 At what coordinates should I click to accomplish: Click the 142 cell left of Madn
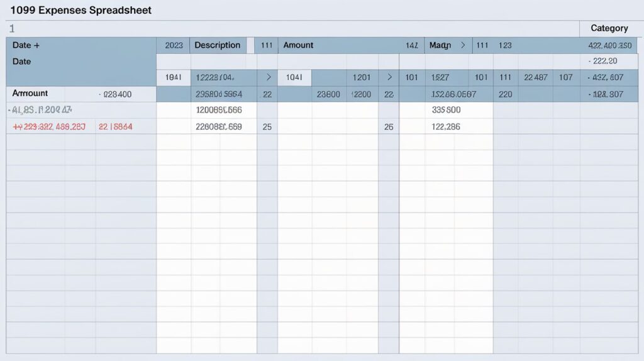[411, 45]
